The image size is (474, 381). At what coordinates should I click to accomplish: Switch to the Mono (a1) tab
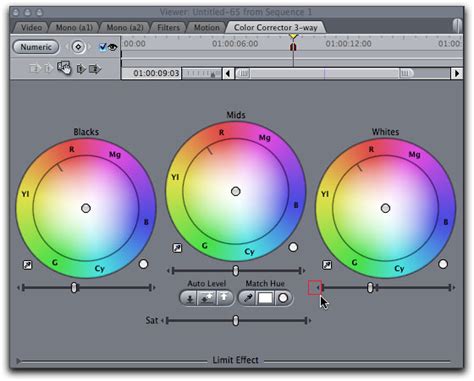(74, 28)
